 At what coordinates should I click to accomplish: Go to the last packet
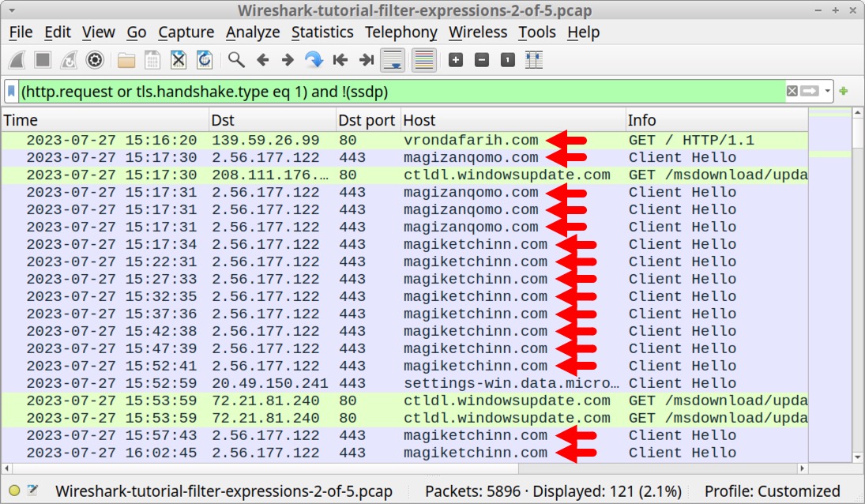click(x=367, y=59)
